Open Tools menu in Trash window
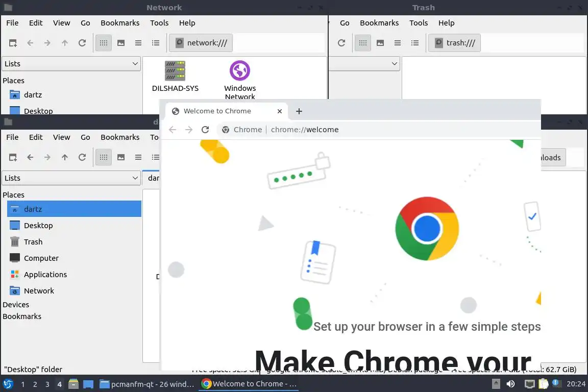This screenshot has height=392, width=588. [419, 23]
